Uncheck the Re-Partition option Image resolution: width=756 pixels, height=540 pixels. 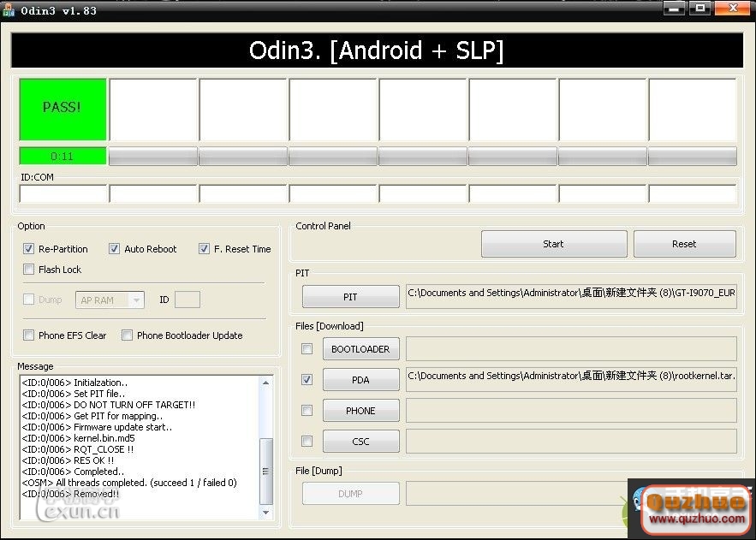click(29, 249)
